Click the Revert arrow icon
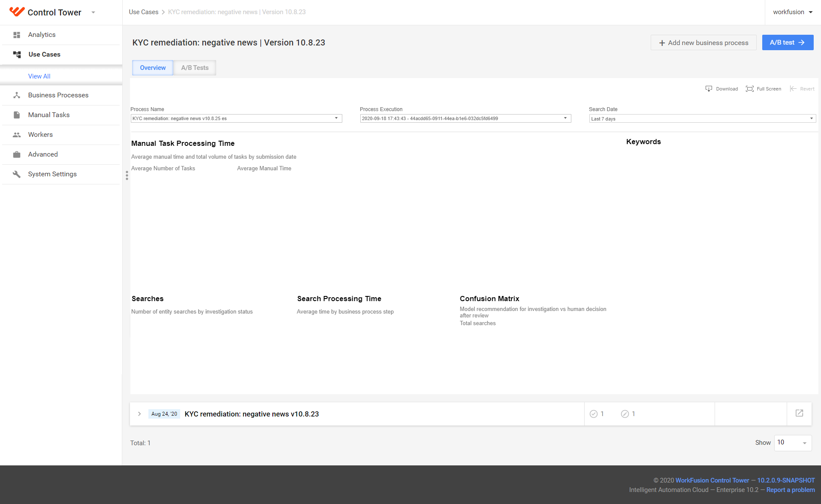Screen dimensions: 821x504 tap(793, 89)
